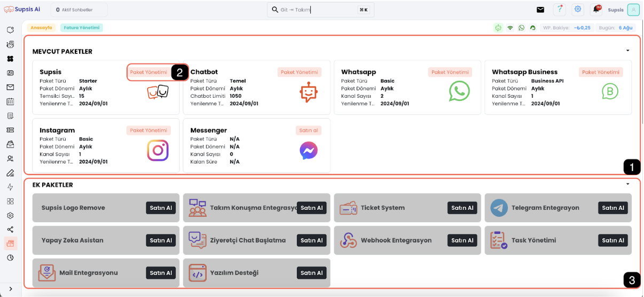Open the calendar icon in the sidebar
The height and width of the screenshot is (297, 644).
tap(10, 101)
